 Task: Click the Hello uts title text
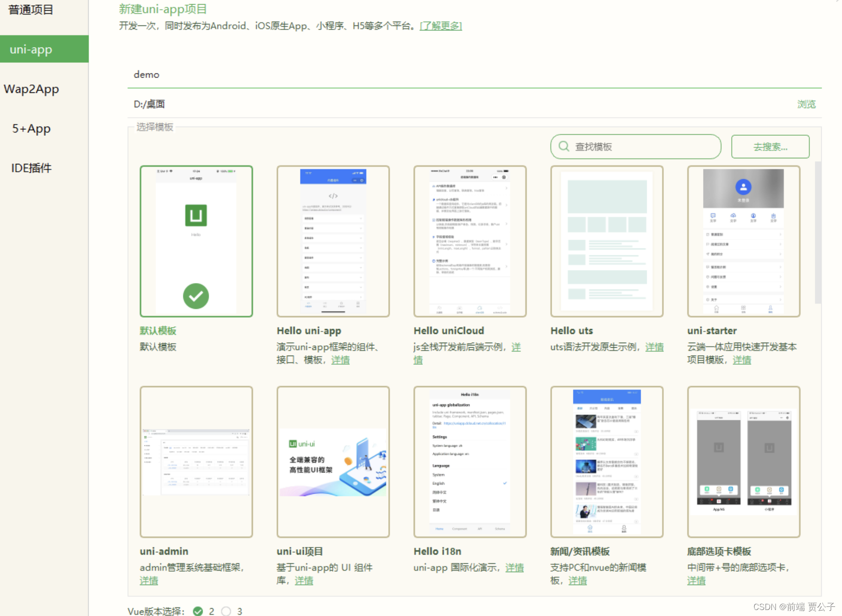[571, 331]
